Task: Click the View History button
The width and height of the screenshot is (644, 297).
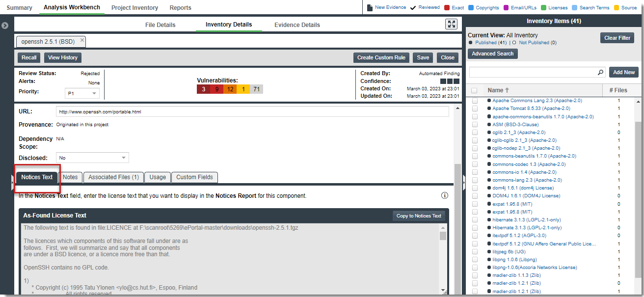Action: tap(63, 57)
